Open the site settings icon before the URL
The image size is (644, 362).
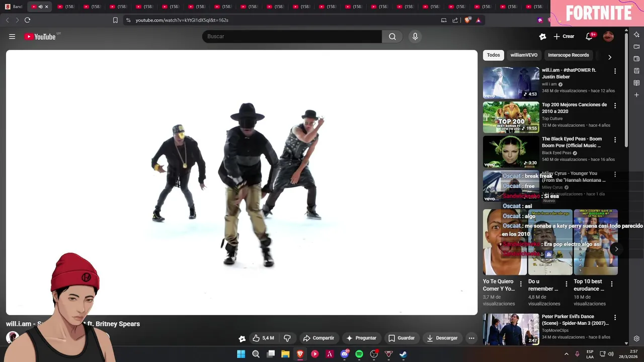click(x=128, y=20)
